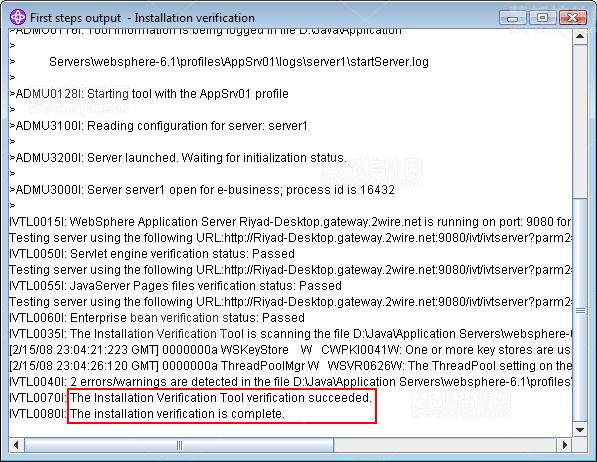Image resolution: width=597 pixels, height=462 pixels.
Task: Click line ADMU3000I Server server1 open for e-business
Action: tap(202, 190)
